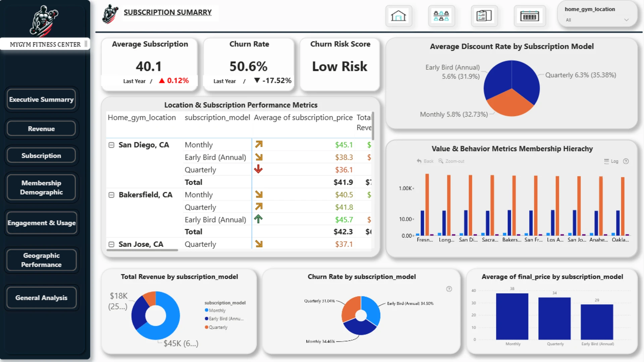Click the horizontal scrollbar under the metrics table
The width and height of the screenshot is (644, 362).
point(142,250)
